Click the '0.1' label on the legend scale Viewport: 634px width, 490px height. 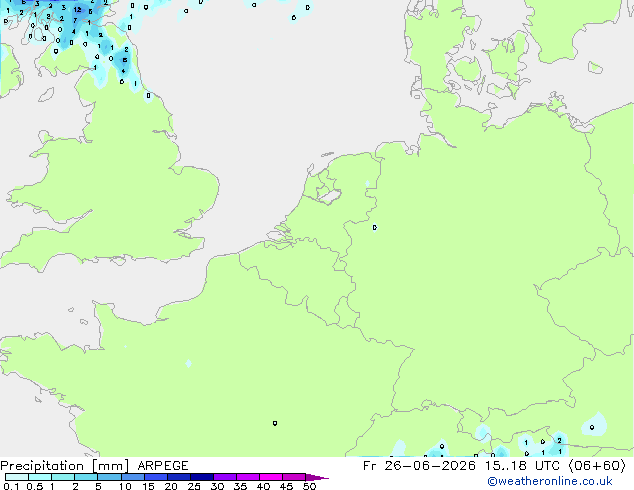(11, 486)
